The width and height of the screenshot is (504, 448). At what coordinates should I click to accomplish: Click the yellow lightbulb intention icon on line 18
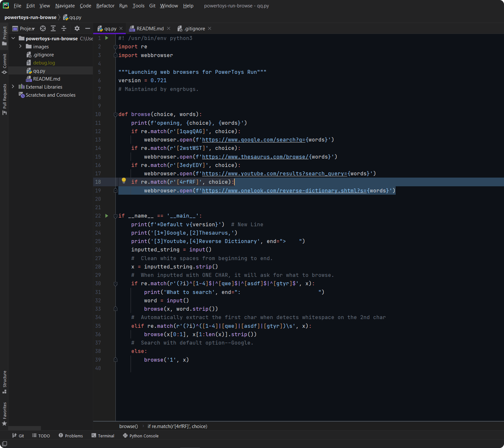124,181
